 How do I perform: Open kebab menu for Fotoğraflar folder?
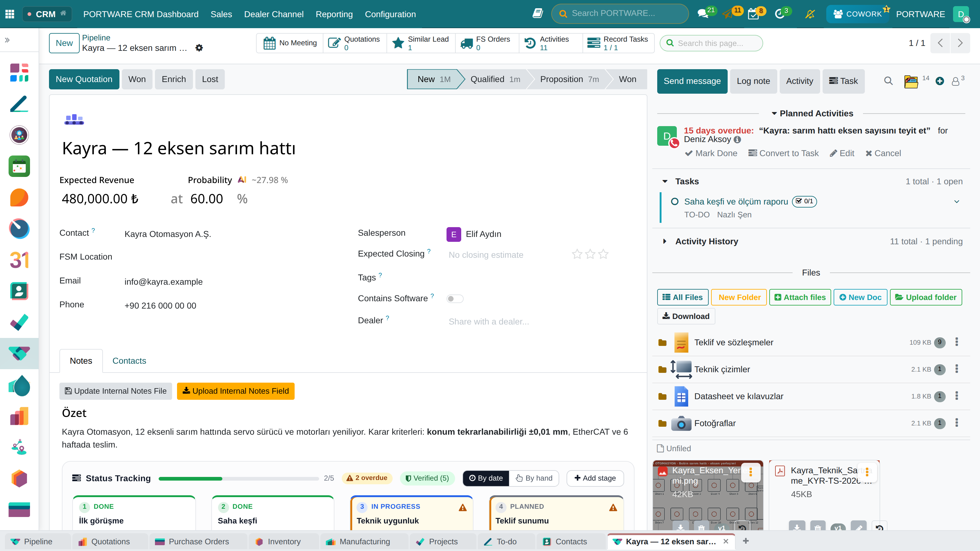956,423
